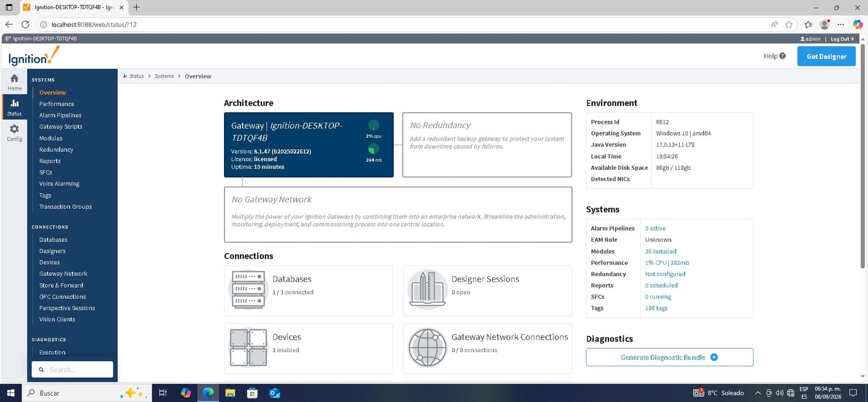Click the Databases server rack icon
Image resolution: width=868 pixels, height=402 pixels.
248,290
